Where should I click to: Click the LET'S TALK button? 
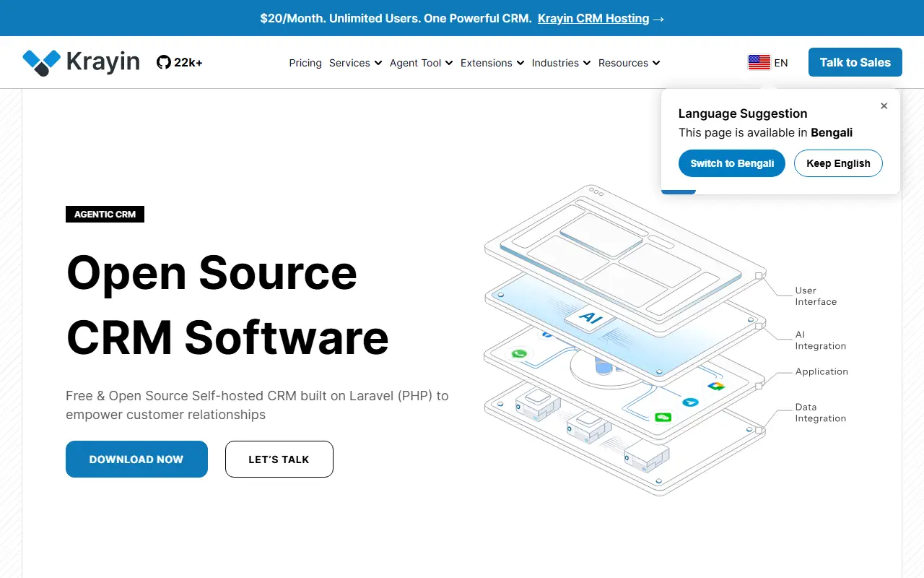(x=279, y=460)
